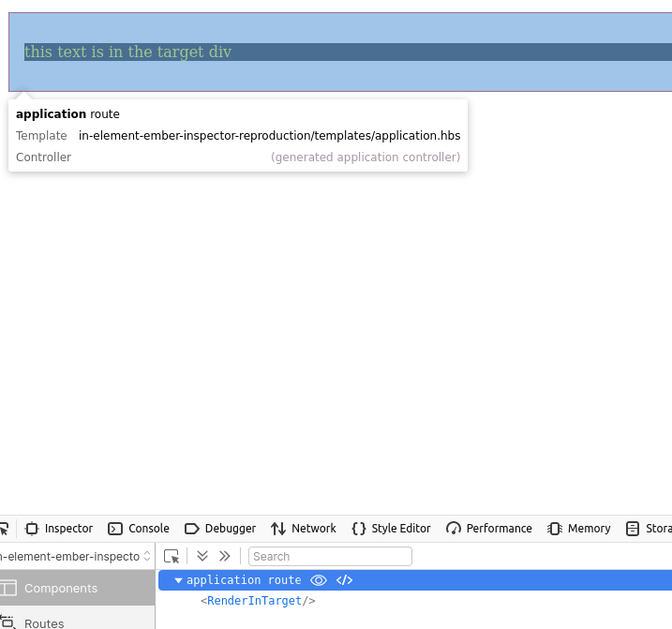Activate the Ember component inspect picker icon
The width and height of the screenshot is (672, 629).
pos(172,556)
